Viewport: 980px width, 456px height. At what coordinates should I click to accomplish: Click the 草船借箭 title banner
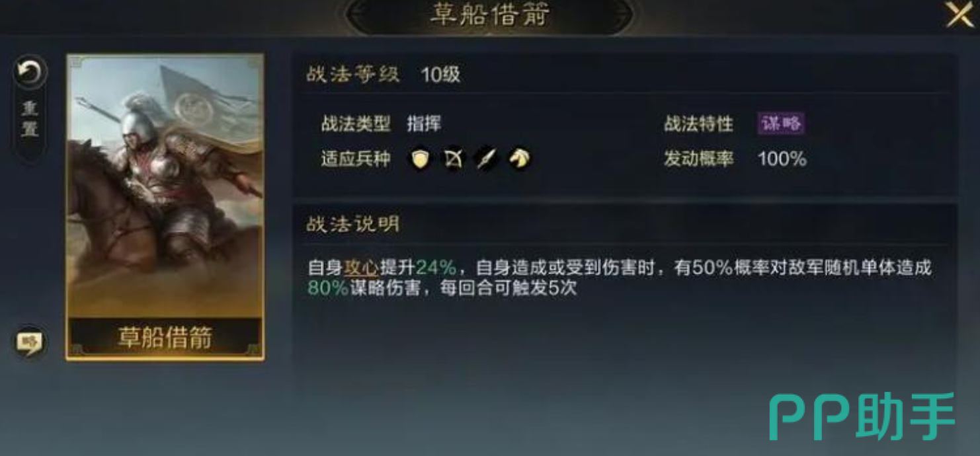pyautogui.click(x=490, y=15)
